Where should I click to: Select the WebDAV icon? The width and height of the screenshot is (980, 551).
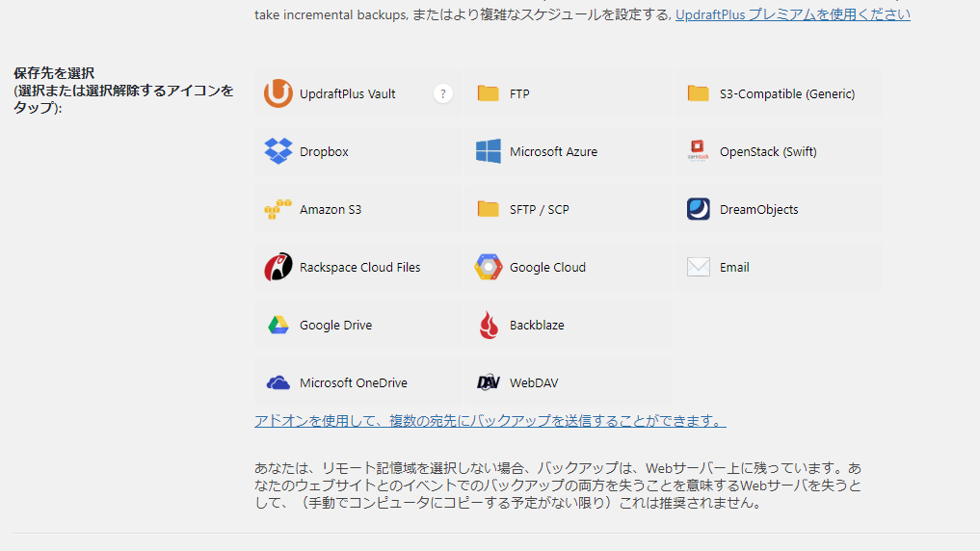coord(489,382)
